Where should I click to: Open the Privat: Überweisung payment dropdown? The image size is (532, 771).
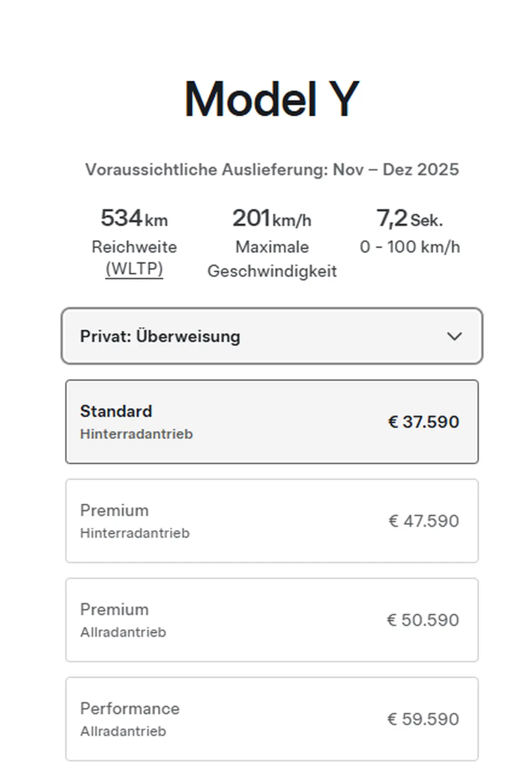pyautogui.click(x=271, y=337)
